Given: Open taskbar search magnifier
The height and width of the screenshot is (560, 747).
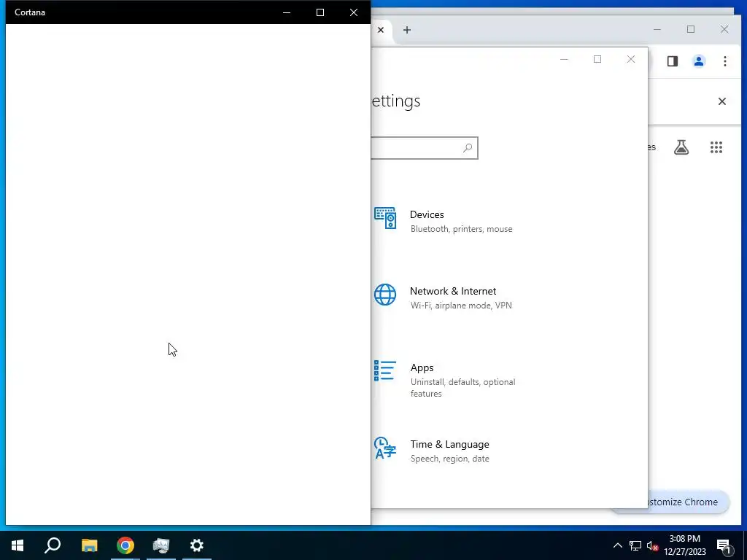Looking at the screenshot, I should 53,545.
